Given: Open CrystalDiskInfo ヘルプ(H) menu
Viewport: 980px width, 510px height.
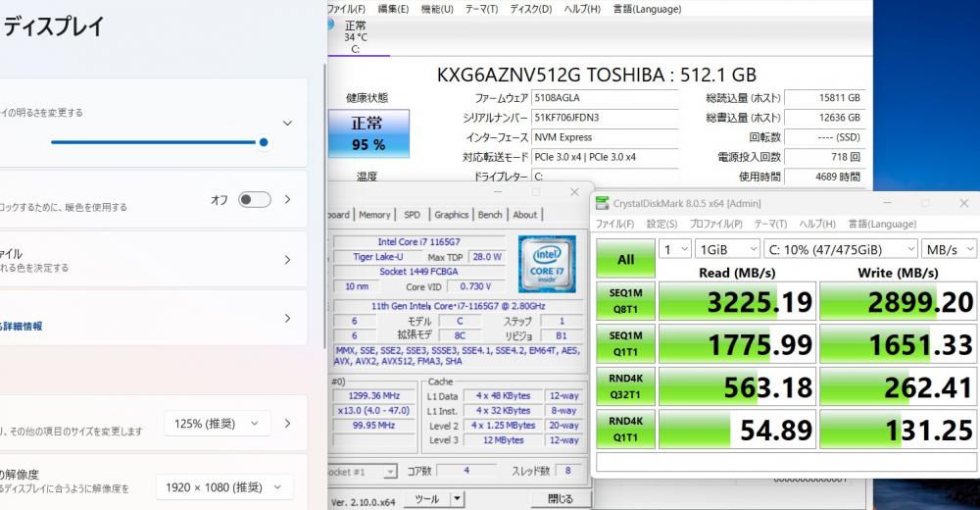Looking at the screenshot, I should 582,9.
